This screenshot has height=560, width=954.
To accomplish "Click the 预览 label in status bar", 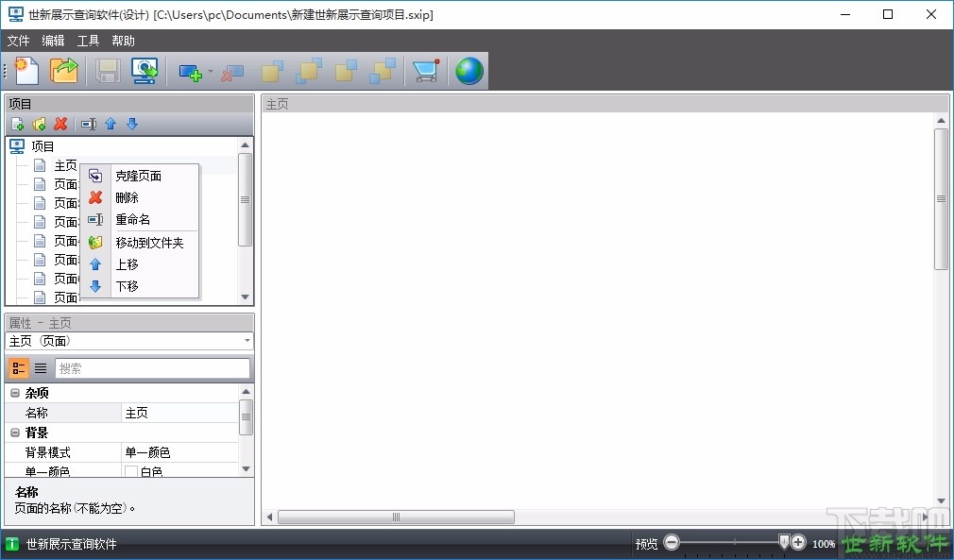I will [x=646, y=544].
